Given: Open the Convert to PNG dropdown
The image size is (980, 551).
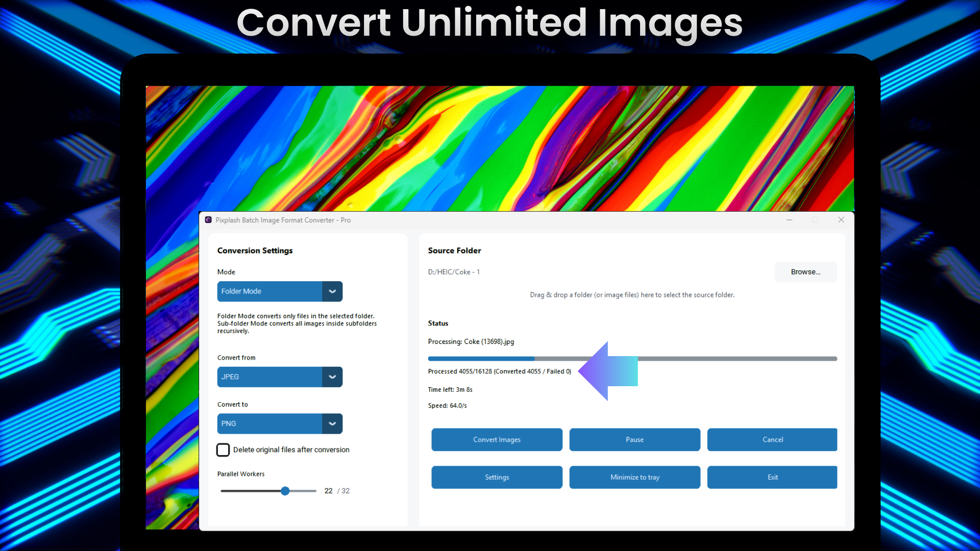Looking at the screenshot, I should pos(280,424).
